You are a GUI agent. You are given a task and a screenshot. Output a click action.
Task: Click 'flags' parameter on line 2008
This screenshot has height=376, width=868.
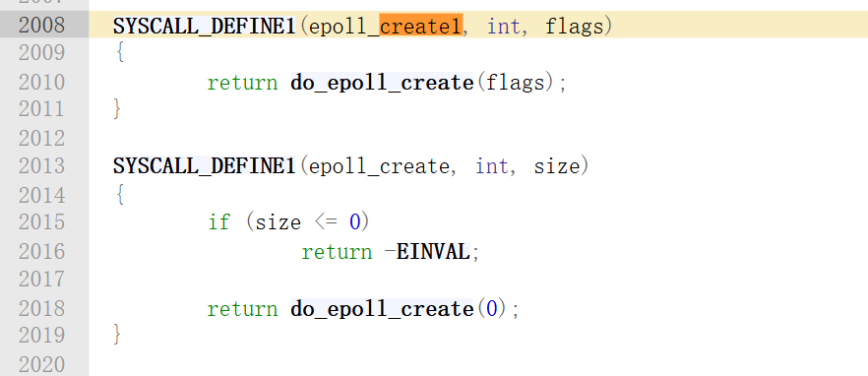pyautogui.click(x=574, y=26)
